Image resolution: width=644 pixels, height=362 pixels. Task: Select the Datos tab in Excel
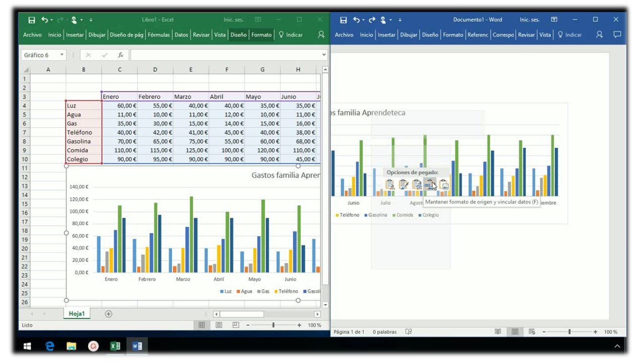coord(181,35)
